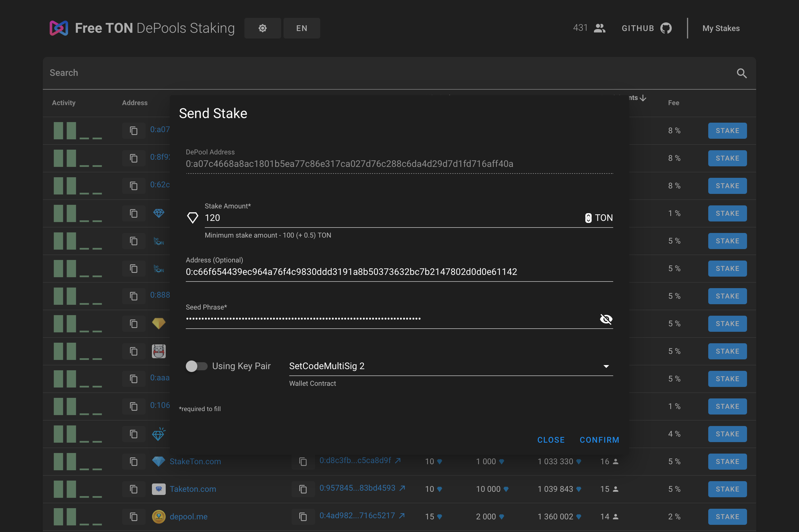Open the GITHUB link
The width and height of the screenshot is (799, 532).
(646, 28)
